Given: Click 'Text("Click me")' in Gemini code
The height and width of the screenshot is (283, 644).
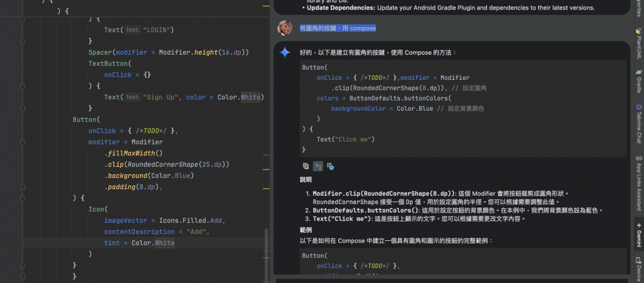Looking at the screenshot, I should pos(346,139).
